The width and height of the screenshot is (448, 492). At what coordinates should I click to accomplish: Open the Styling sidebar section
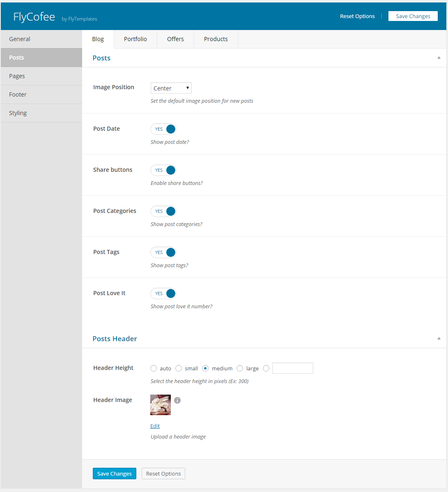(x=18, y=113)
